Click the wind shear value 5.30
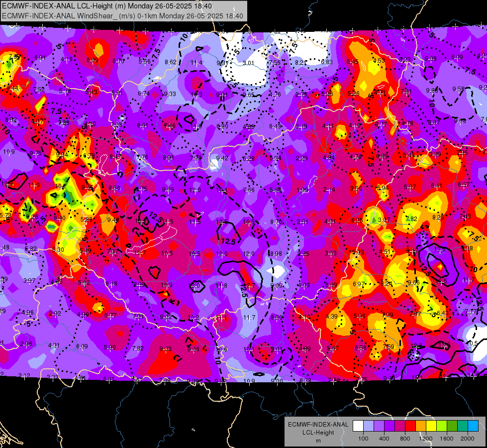487x448 pixels. point(58,250)
